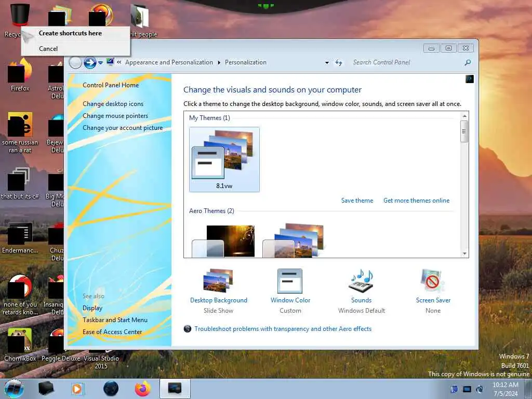This screenshot has width=532, height=399.
Task: Select the Firefox desktop icon
Action: (x=20, y=75)
